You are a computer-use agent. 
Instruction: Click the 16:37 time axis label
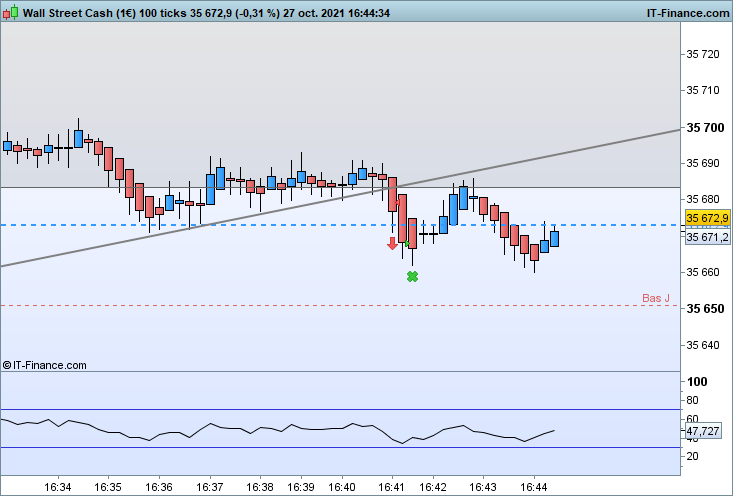pyautogui.click(x=209, y=487)
